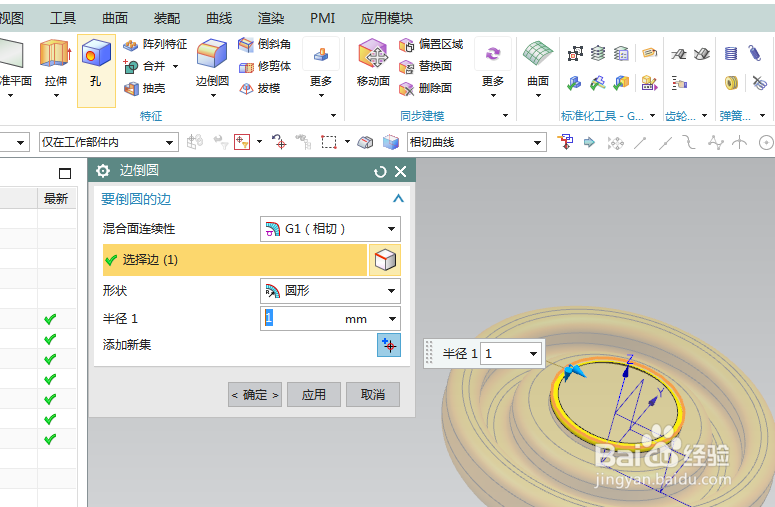Click the 边倒圆 (Edge Blend) ribbon icon
Screen dimensions: 775x507
[x=212, y=53]
